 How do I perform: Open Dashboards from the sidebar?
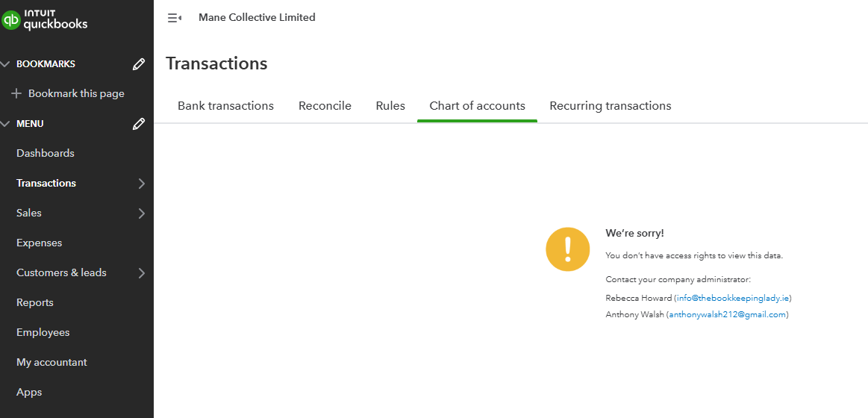(46, 153)
